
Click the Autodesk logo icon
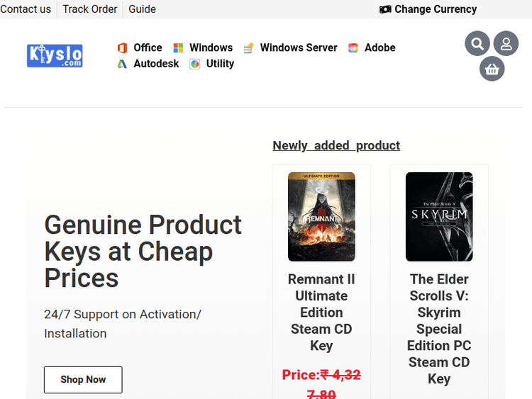(122, 64)
